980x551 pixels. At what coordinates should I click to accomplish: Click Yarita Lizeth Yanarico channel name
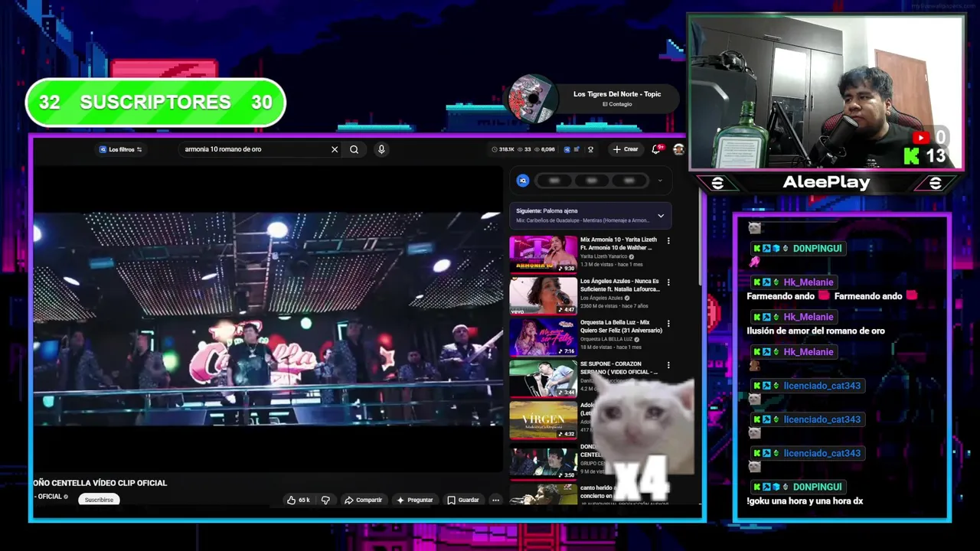click(603, 256)
